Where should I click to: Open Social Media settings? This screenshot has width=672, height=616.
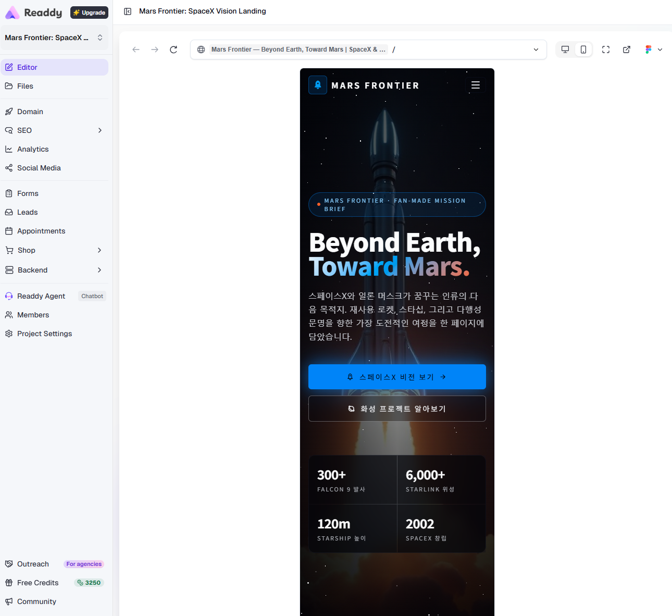pos(54,168)
